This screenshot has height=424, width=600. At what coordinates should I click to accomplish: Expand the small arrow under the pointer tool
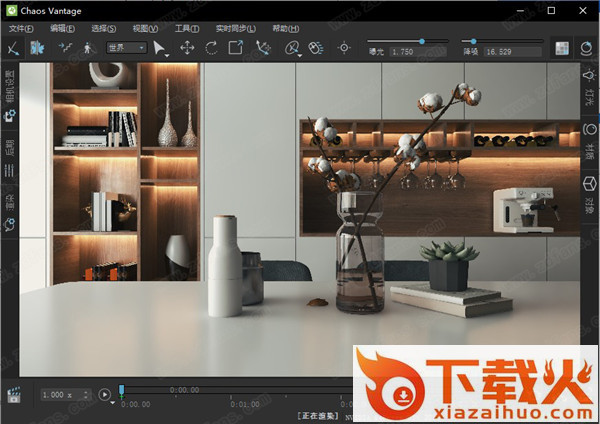(x=167, y=56)
